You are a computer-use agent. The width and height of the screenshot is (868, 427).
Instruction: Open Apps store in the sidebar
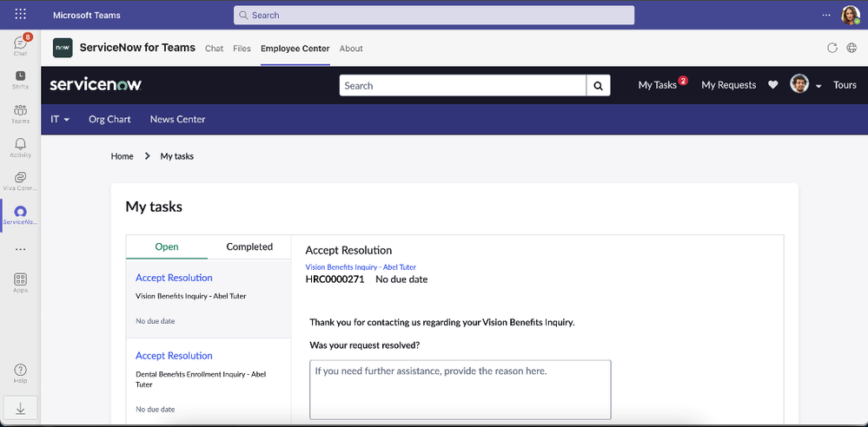pyautogui.click(x=21, y=283)
